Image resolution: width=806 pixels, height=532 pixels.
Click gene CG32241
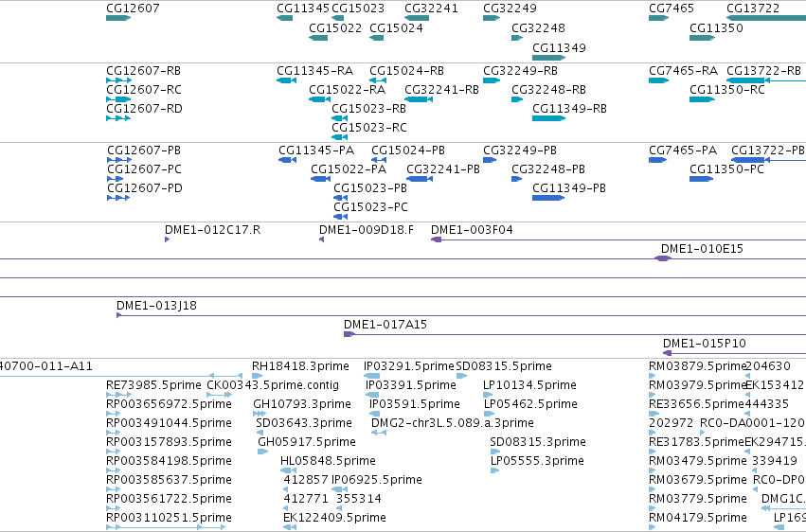417,18
